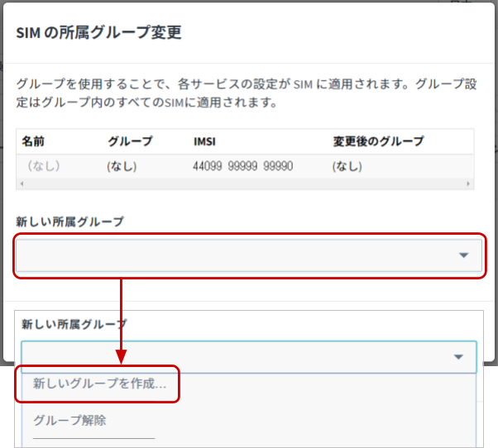
Task: Click the upper dropdown's caret arrow
Action: coord(463,255)
